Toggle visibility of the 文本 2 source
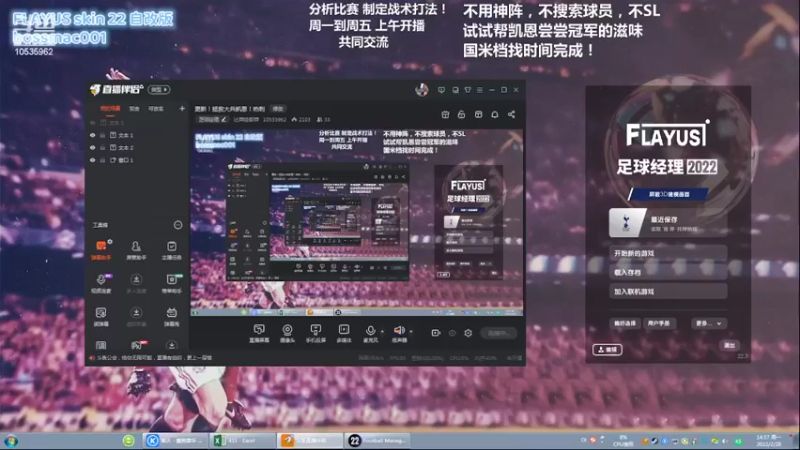 click(x=92, y=147)
